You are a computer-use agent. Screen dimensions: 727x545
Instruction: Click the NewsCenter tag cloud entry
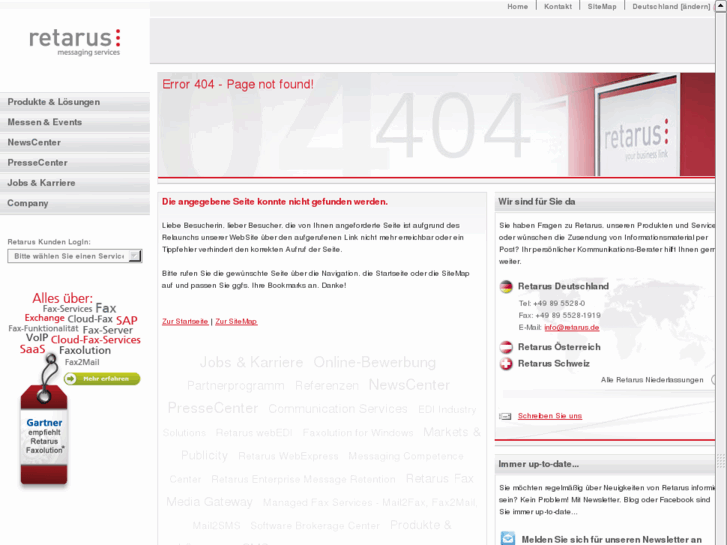coord(409,385)
